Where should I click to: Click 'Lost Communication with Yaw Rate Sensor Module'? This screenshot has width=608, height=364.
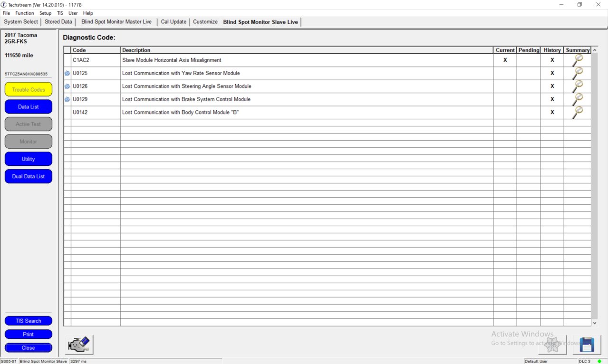click(x=181, y=73)
